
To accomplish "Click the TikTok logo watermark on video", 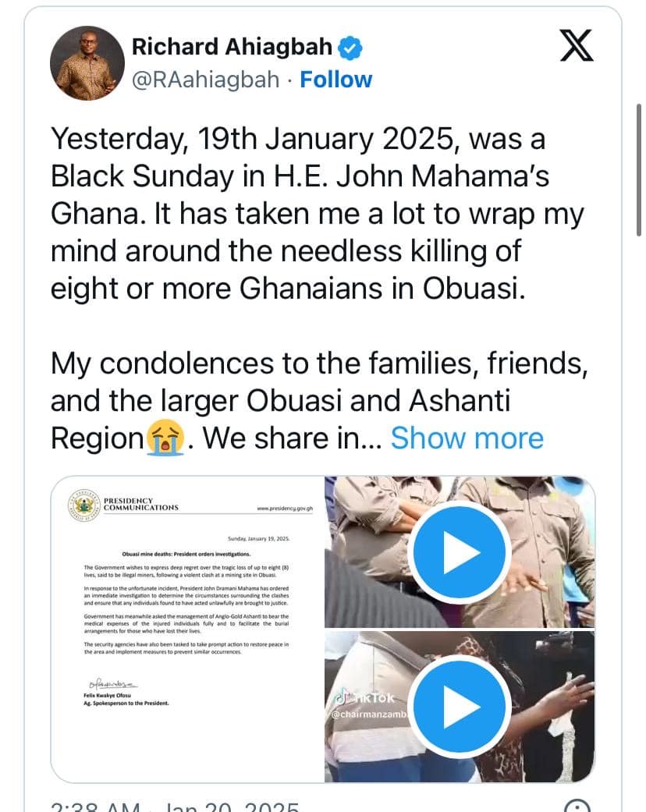I will [x=364, y=697].
